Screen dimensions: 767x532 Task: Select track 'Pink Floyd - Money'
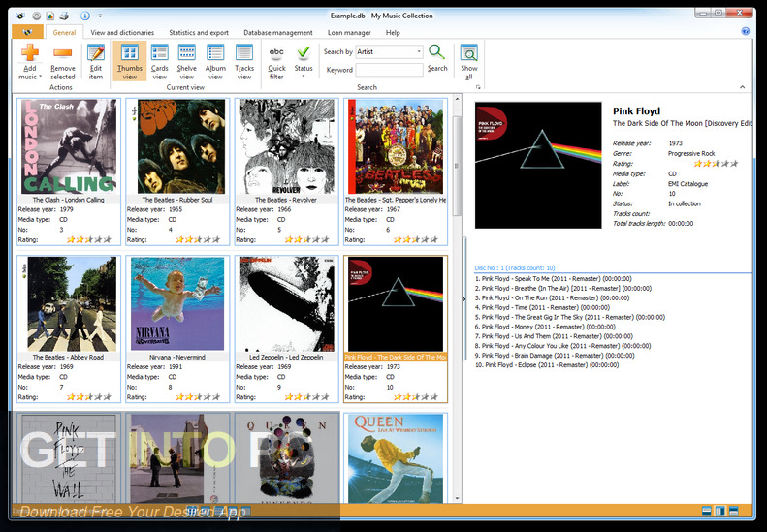point(545,327)
